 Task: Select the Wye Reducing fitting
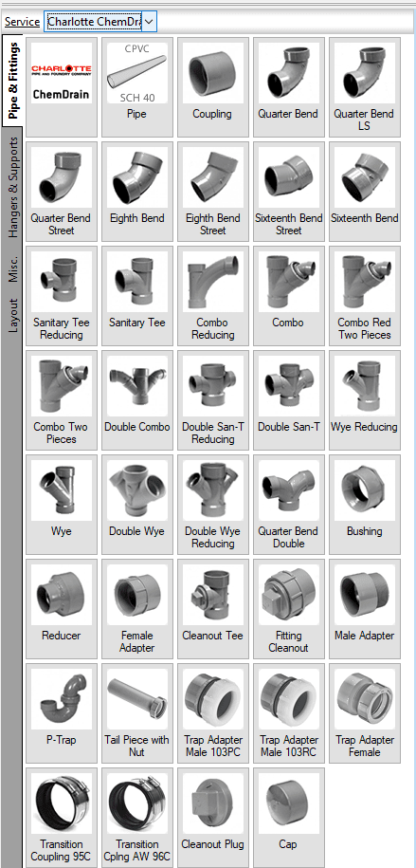click(365, 400)
